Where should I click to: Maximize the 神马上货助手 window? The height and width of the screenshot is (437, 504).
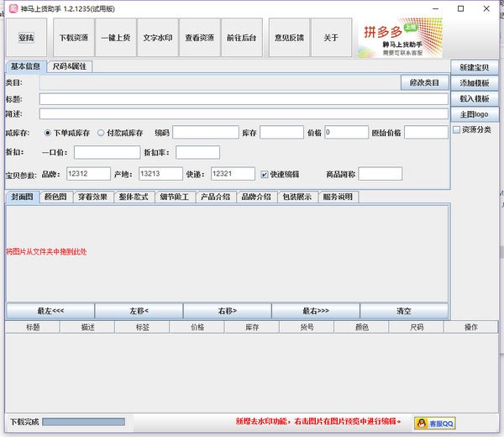(460, 8)
